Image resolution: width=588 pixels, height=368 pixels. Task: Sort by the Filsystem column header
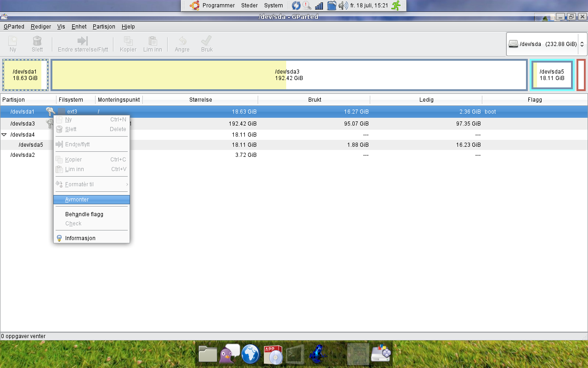(76, 100)
